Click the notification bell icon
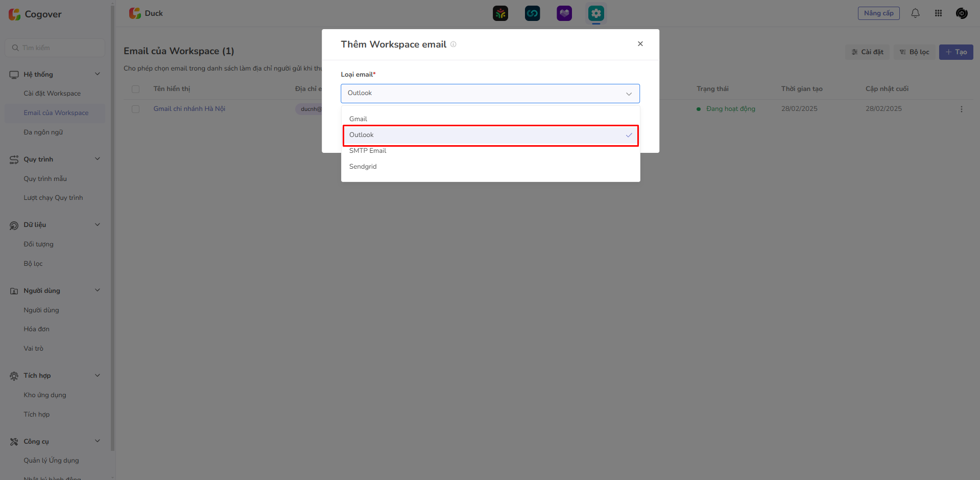 915,13
